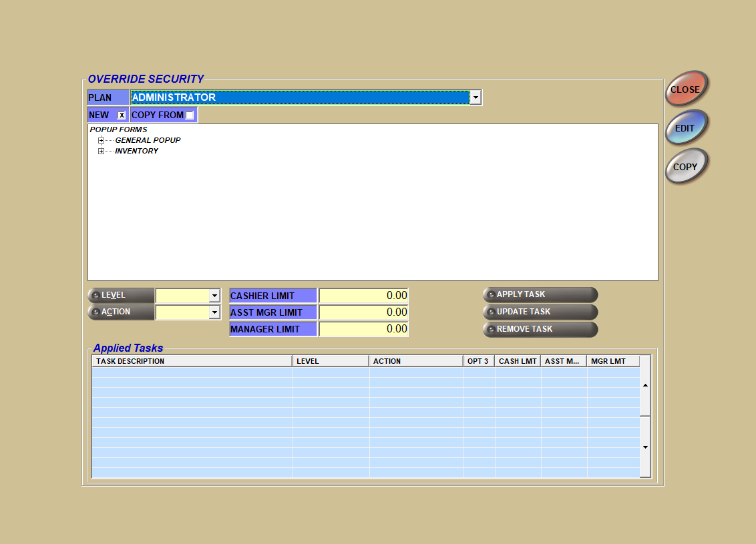Open the ACTION dropdown arrow
This screenshot has width=756, height=544.
tap(214, 312)
